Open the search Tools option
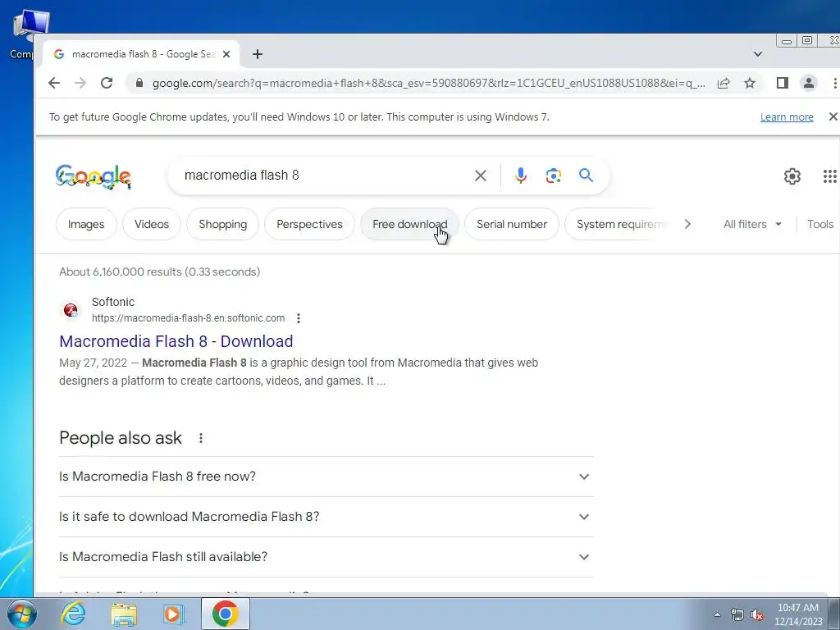 coord(820,224)
